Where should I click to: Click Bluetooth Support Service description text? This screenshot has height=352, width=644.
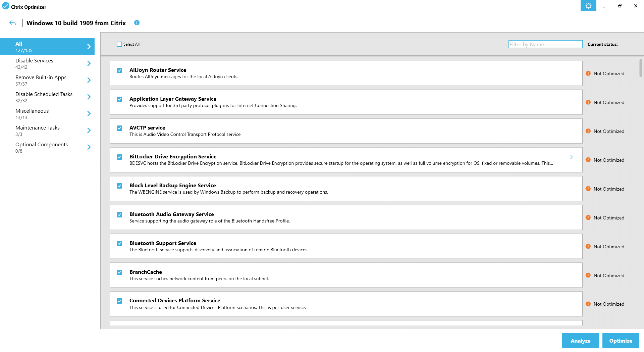pyautogui.click(x=219, y=250)
